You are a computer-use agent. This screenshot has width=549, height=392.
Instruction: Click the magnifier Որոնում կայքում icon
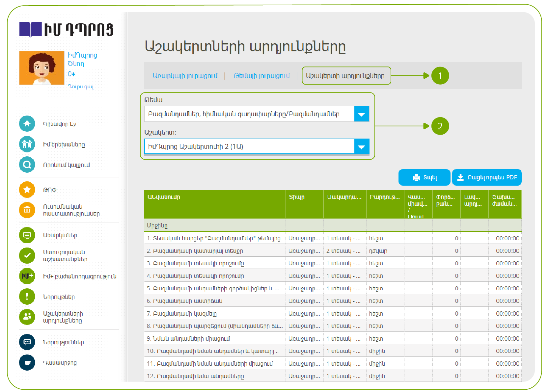tap(27, 165)
